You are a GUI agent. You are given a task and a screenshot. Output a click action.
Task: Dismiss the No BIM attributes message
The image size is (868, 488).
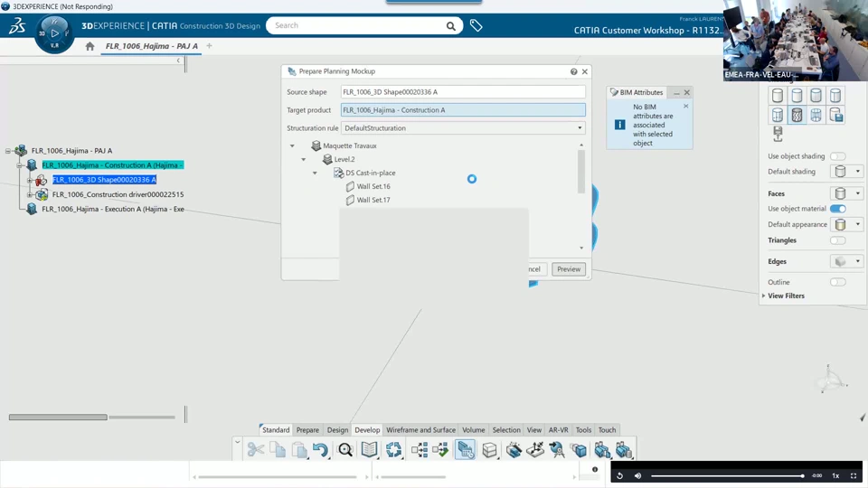(x=686, y=106)
